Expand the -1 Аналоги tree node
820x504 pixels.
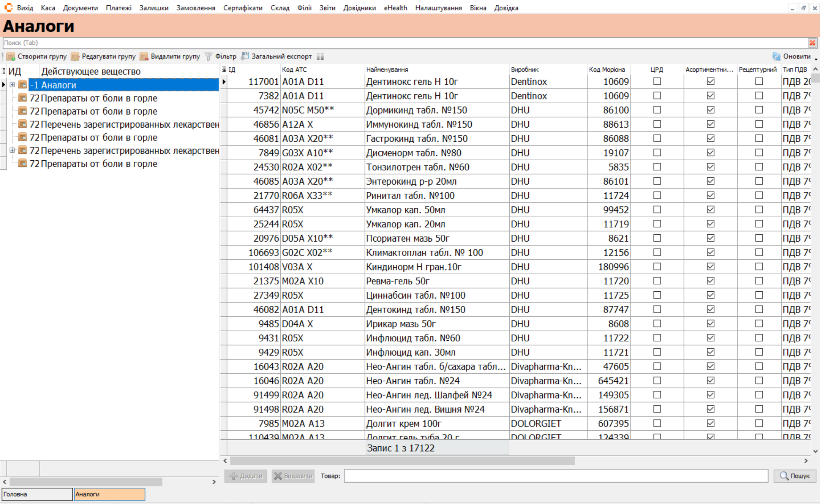coord(12,85)
